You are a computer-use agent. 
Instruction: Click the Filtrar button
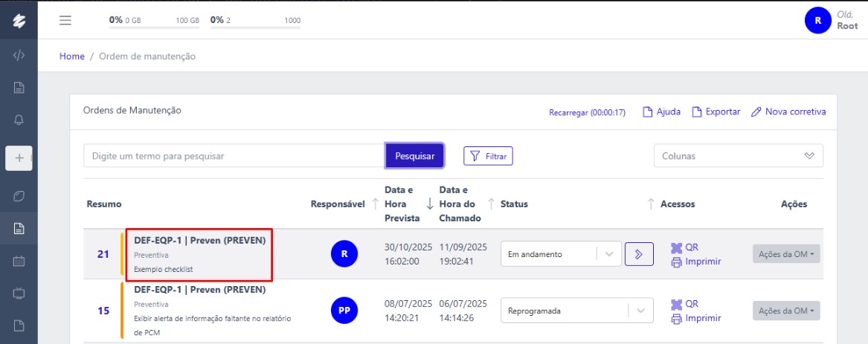coord(488,157)
